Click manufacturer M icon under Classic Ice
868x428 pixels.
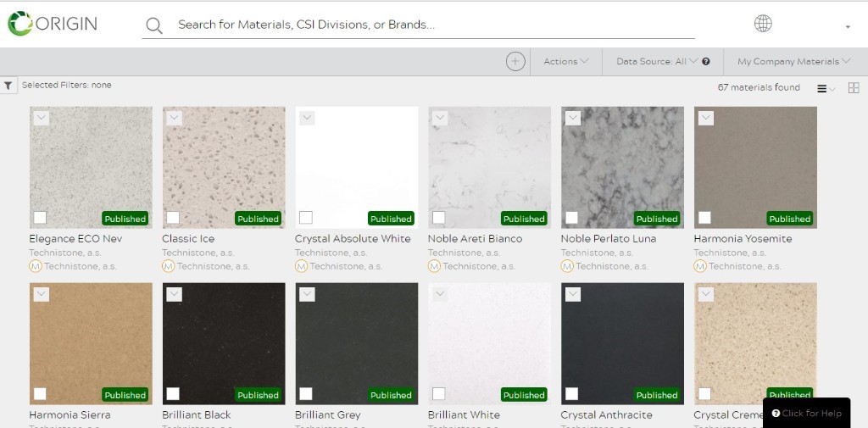coord(169,266)
